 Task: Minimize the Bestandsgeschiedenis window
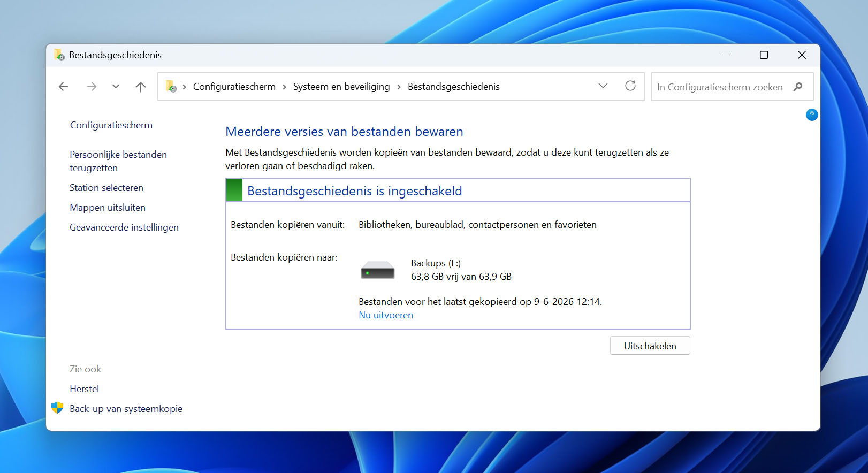[727, 55]
